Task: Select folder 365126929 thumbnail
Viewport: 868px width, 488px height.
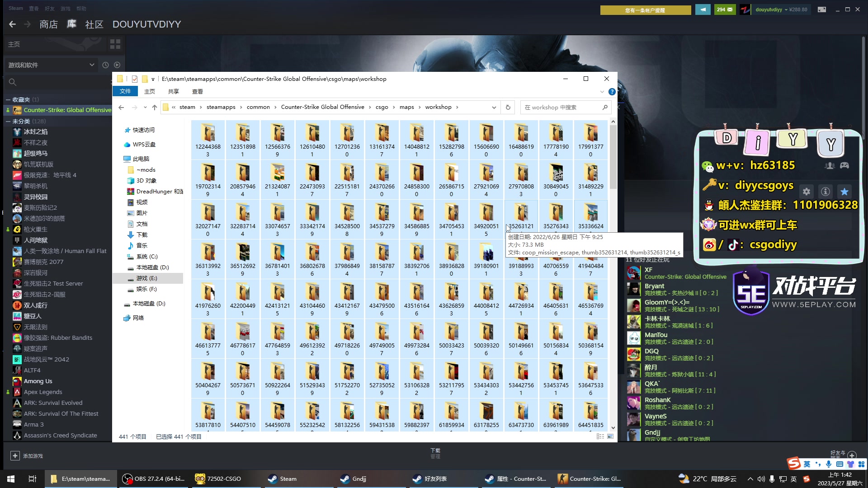Action: (x=243, y=259)
